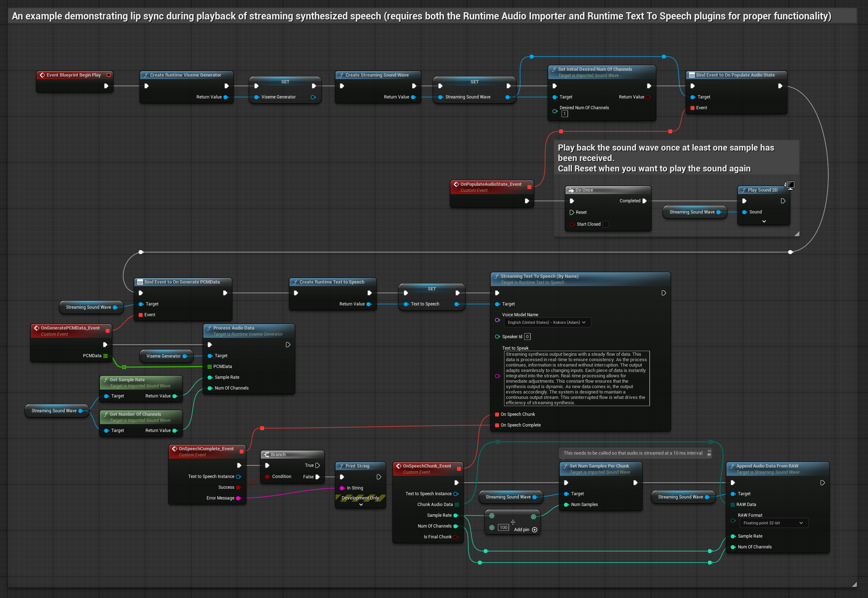868x598 pixels.
Task: Click the client-only monitor icon on Play Sound 2D
Action: pyautogui.click(x=790, y=185)
